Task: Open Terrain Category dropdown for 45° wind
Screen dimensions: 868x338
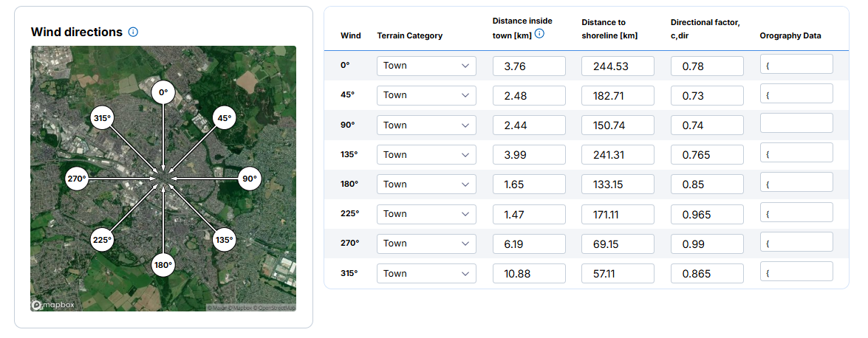Action: point(426,95)
